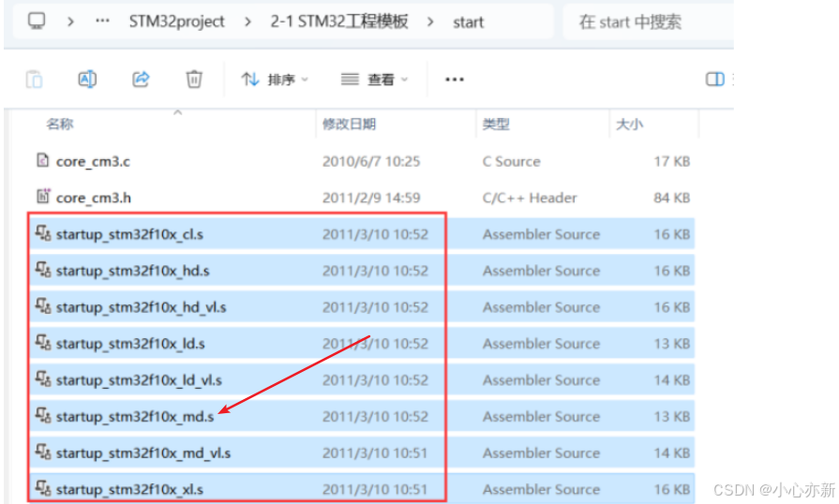Click the This PC monitor icon in breadcrumb

click(37, 22)
